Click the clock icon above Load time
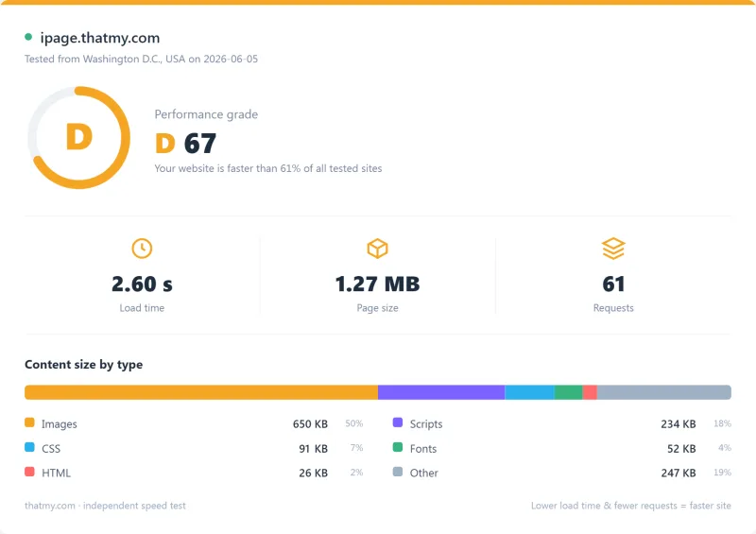 (x=142, y=249)
